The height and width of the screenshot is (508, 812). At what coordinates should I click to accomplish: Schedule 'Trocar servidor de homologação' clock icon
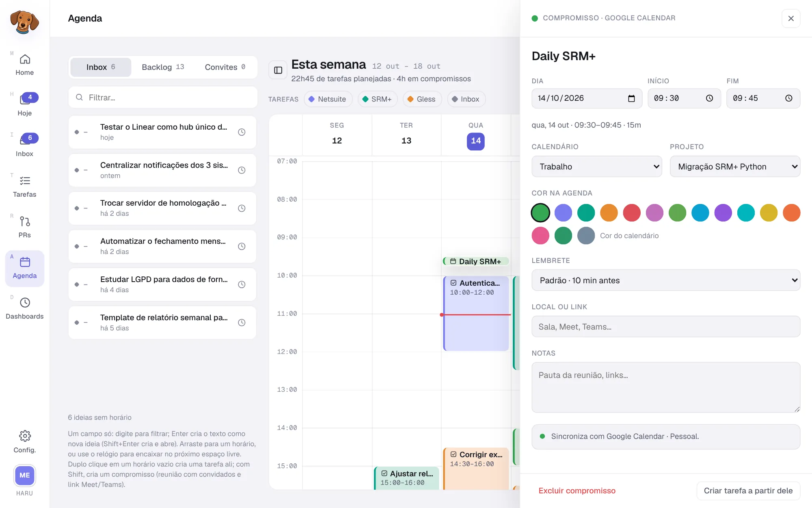[242, 208]
